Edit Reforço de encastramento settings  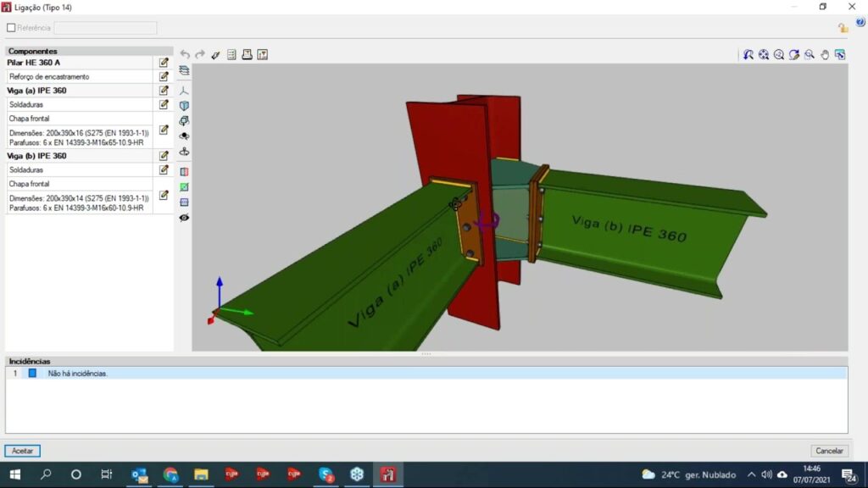pos(164,76)
